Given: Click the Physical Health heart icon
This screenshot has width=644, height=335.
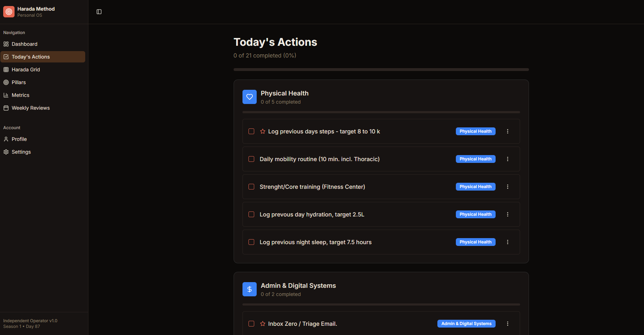Looking at the screenshot, I should pos(250,97).
